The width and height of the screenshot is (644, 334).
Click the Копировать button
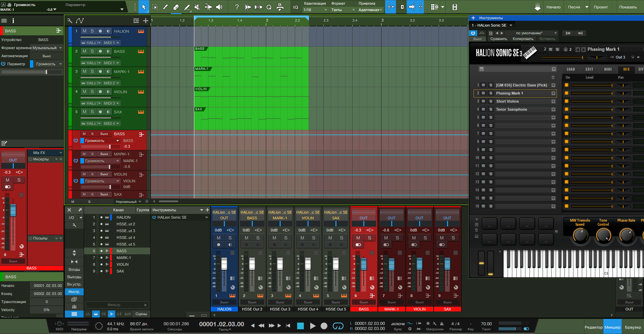pos(523,39)
